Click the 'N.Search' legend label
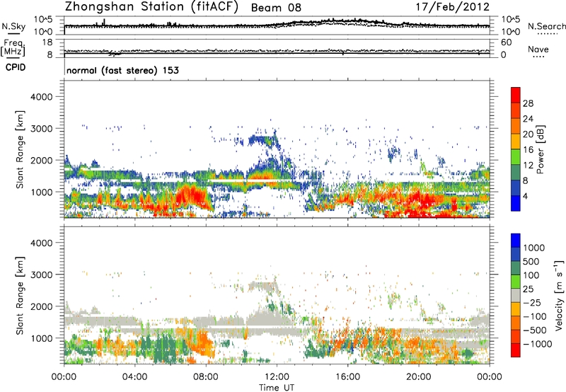566x392 pixels. point(547,26)
